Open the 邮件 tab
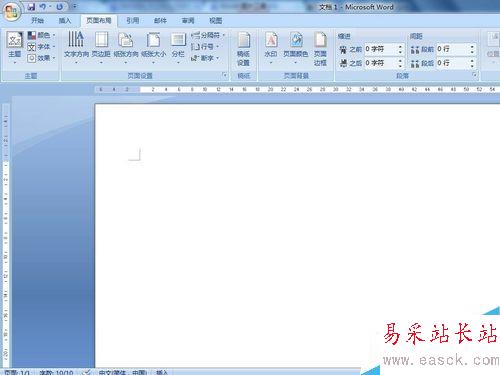This screenshot has height=375, width=500. click(160, 21)
